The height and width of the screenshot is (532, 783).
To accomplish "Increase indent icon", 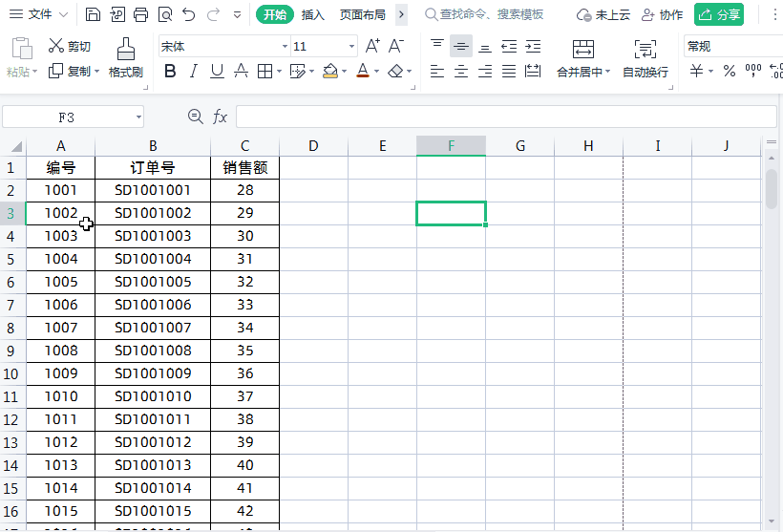I will (x=533, y=47).
